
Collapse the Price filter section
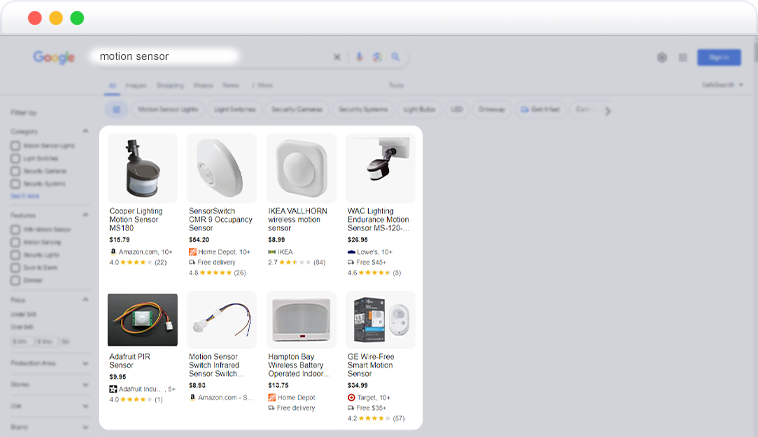coord(86,300)
